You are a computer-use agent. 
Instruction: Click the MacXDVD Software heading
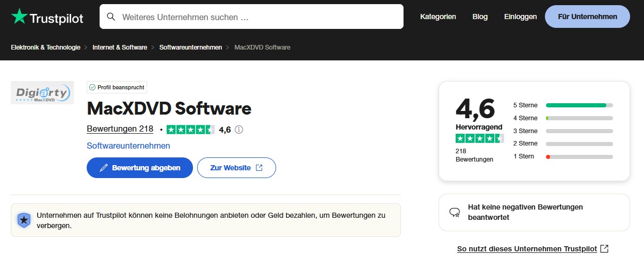point(169,108)
